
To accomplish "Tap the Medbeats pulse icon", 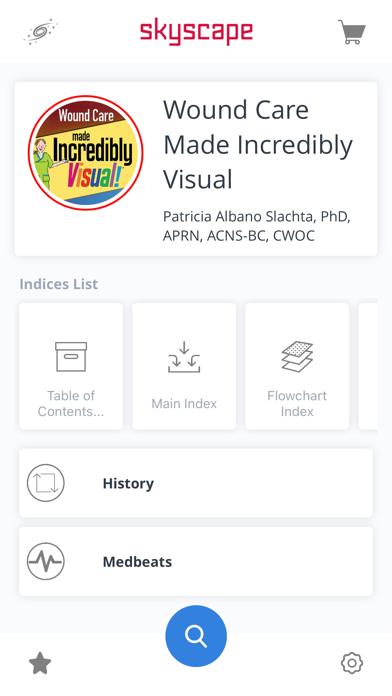I will click(x=46, y=562).
